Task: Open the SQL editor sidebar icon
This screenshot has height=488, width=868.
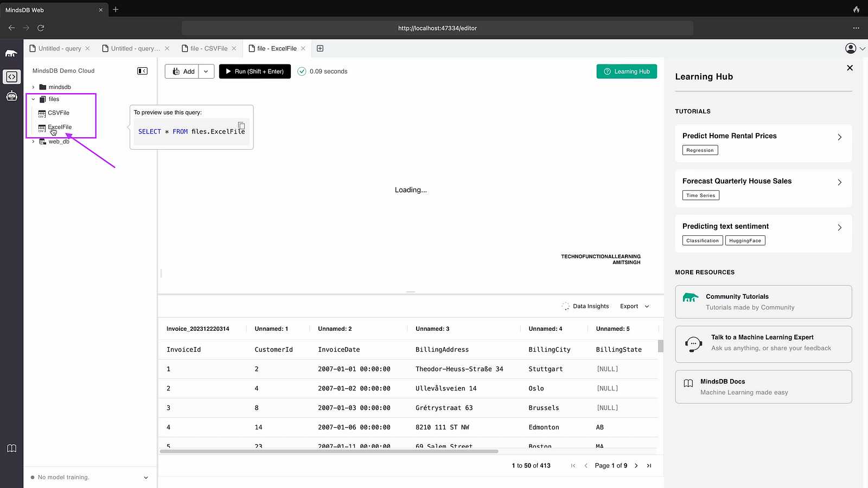Action: click(x=11, y=77)
